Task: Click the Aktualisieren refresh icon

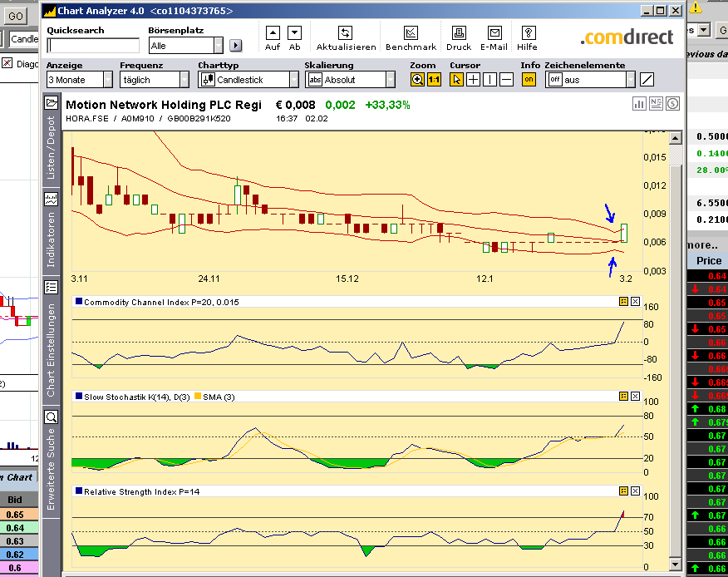Action: point(345,33)
